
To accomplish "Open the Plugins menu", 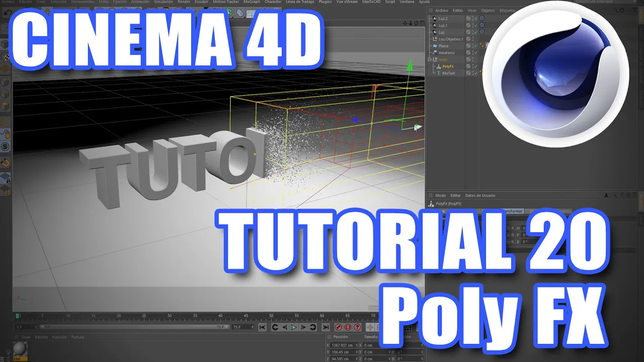I will (326, 2).
